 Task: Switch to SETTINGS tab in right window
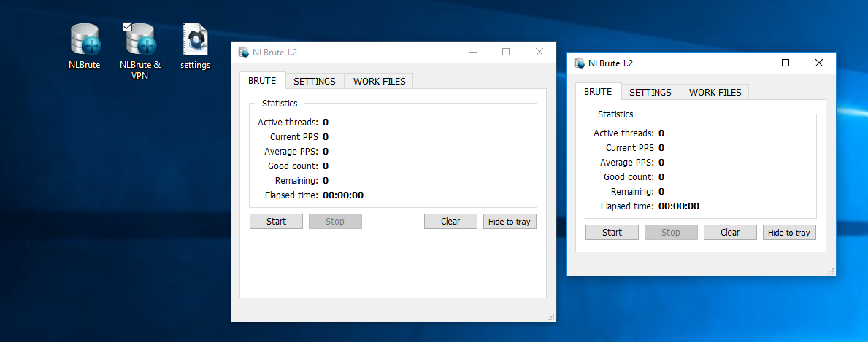[x=650, y=92]
